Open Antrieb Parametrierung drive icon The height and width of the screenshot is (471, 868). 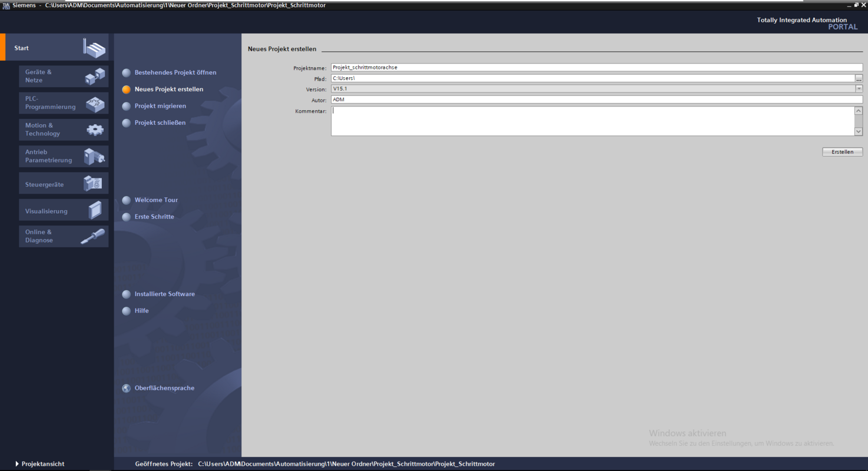coord(94,157)
